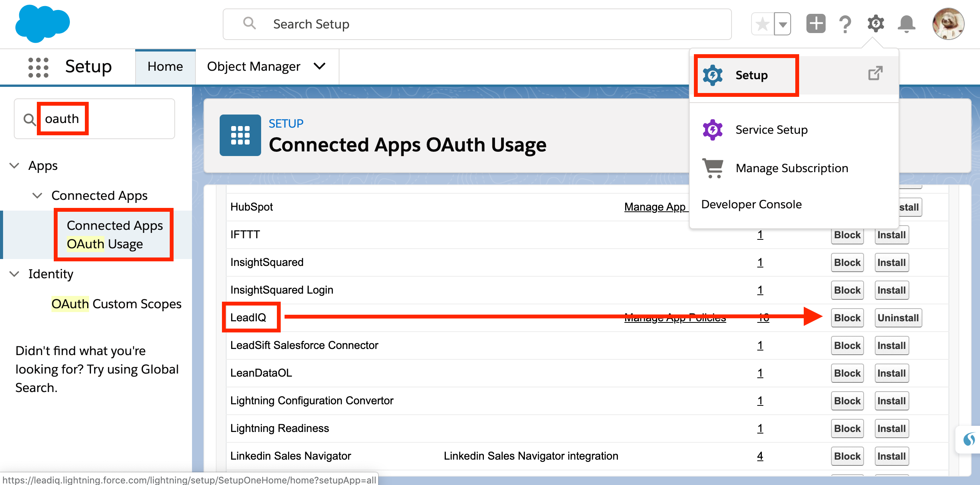Screen dimensions: 980x485
Task: Click the Quick Find box containing oauth
Action: pyautogui.click(x=94, y=119)
